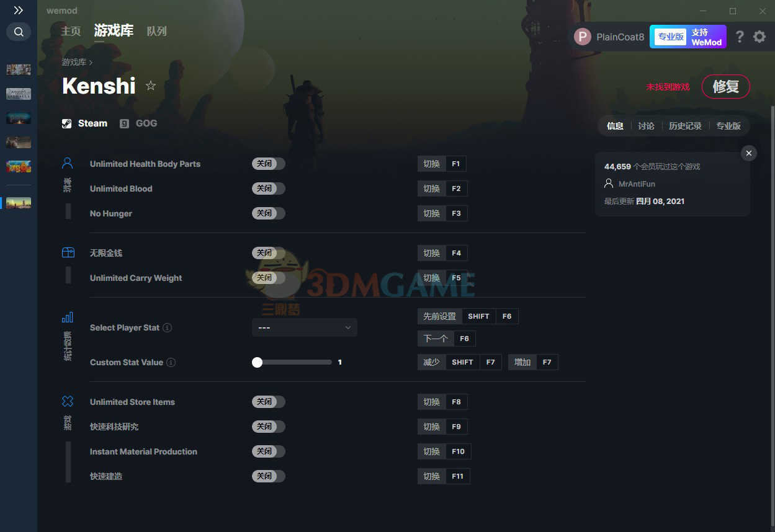Expand the sidebar with double-chevron icon
This screenshot has height=532, width=775.
(19, 11)
